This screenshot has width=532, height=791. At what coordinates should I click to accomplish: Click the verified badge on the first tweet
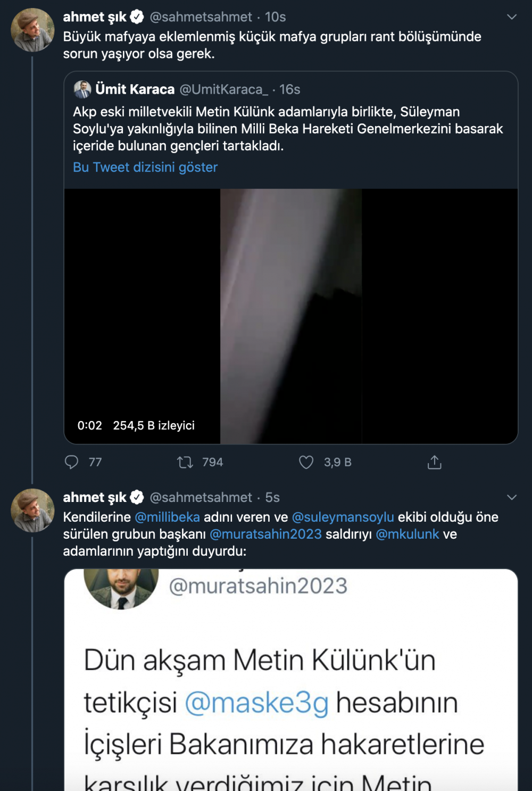137,17
